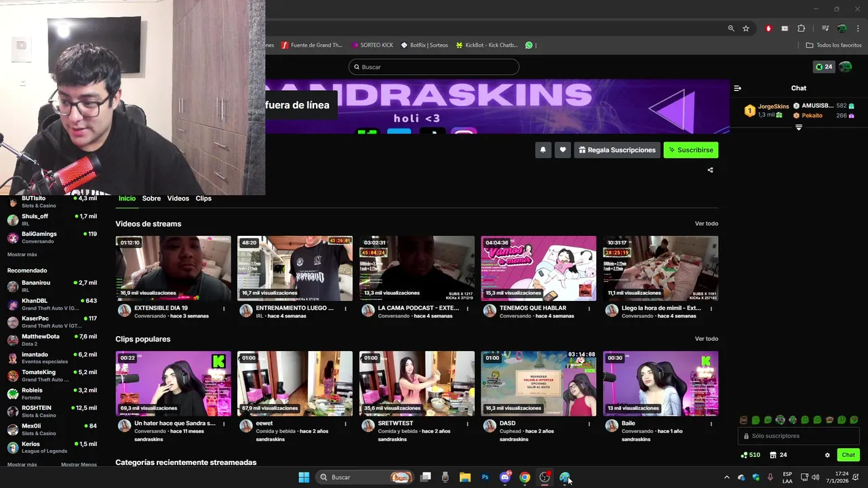Expand the gift leaderboard in chat
Viewport: 868px width, 488px height.
coord(799,127)
